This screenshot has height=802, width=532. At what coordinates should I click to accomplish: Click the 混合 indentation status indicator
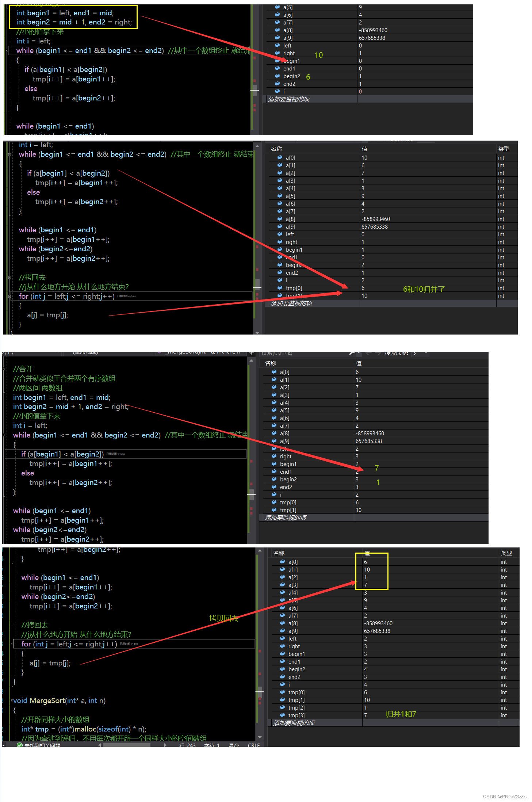tap(233, 745)
